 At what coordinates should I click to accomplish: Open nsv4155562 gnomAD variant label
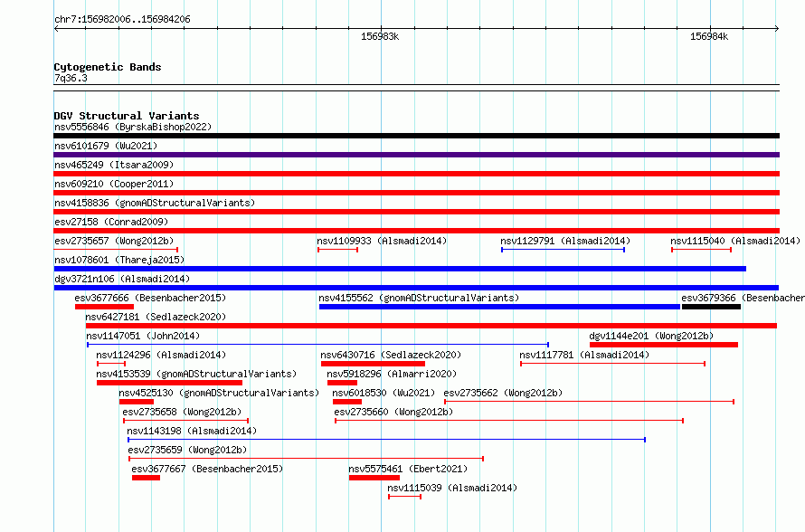point(419,298)
